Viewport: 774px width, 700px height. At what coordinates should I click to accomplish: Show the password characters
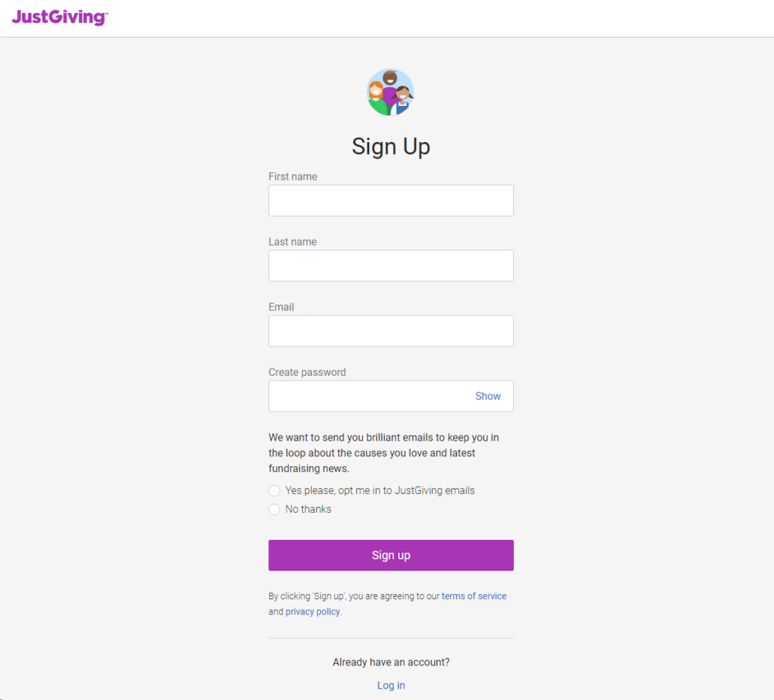488,396
